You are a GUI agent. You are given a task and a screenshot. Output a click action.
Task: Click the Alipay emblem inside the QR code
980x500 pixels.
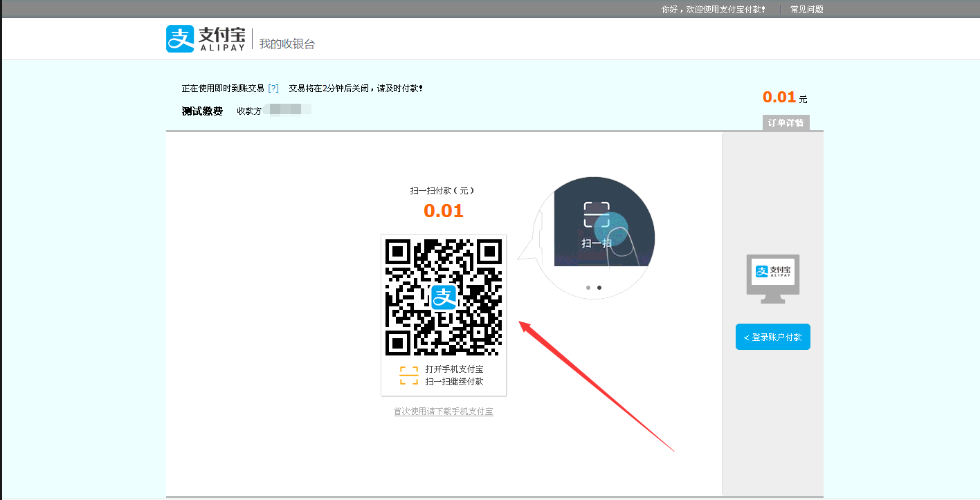coord(444,297)
